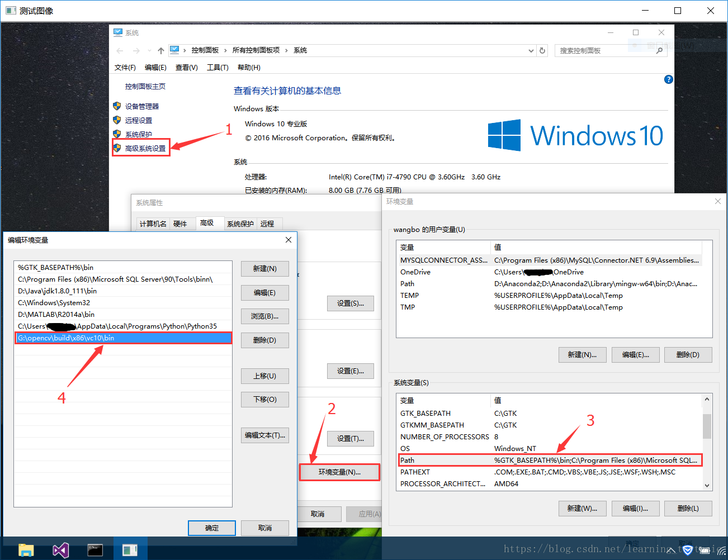Select C:\Windows\System32 path entry
Screen dimensions: 728x560
123,303
